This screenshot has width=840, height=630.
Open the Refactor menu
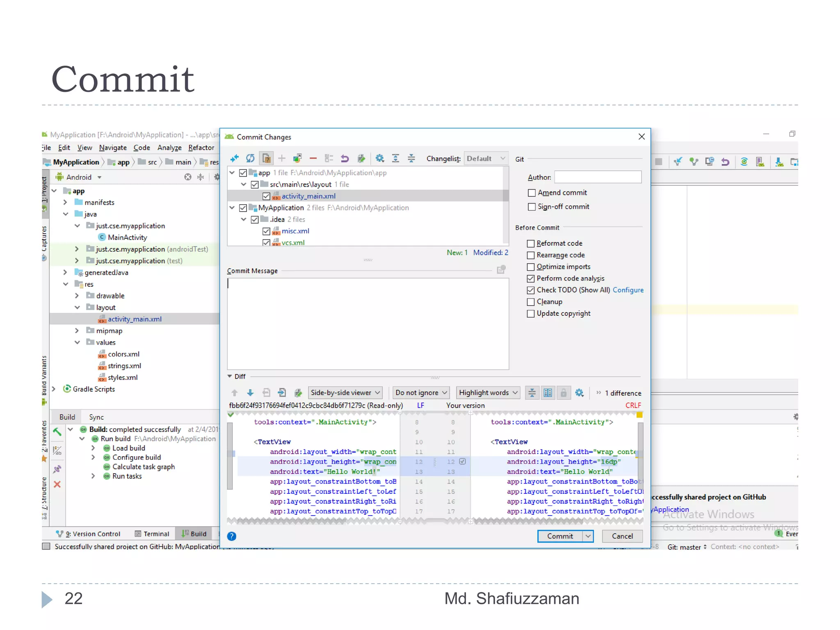click(x=201, y=148)
